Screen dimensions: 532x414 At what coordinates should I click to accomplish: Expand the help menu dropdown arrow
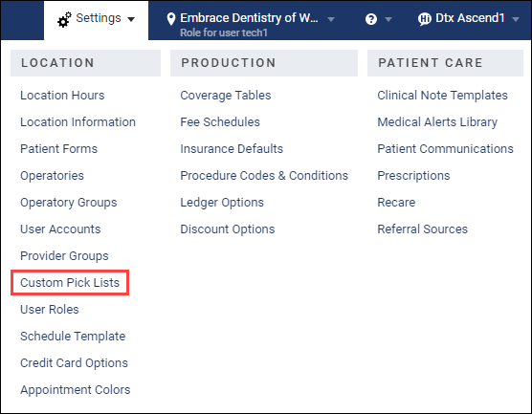coord(388,19)
